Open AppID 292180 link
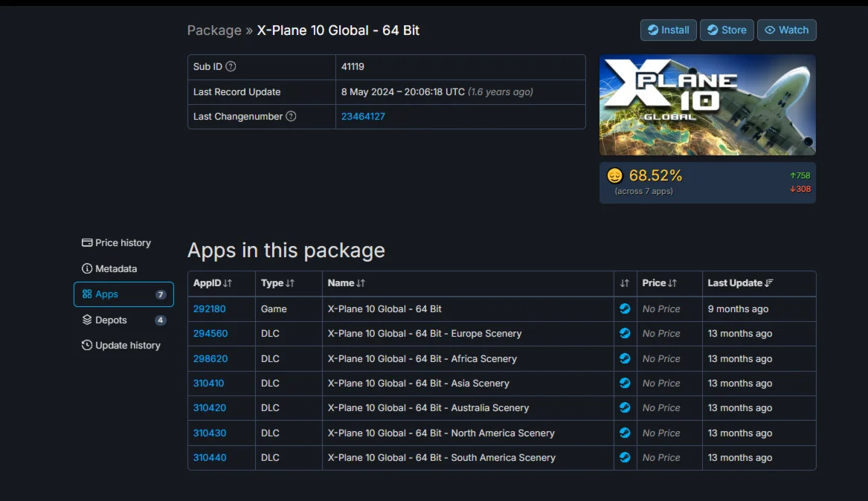 pyautogui.click(x=209, y=308)
